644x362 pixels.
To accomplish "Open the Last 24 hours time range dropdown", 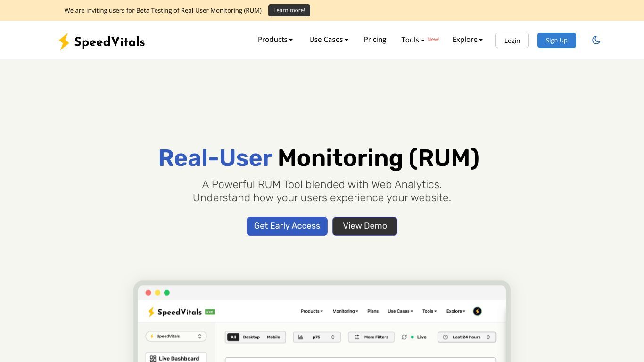I will coord(467,337).
